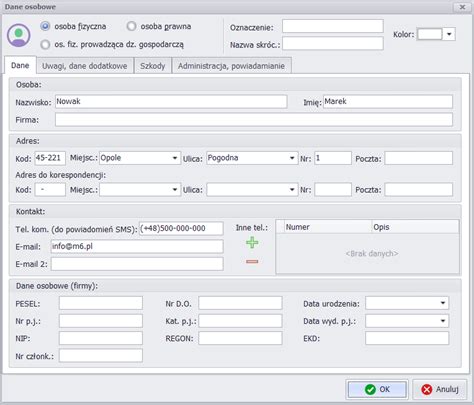This screenshot has height=405, width=474.
Task: Expand the Miejsc. Opole dropdown
Action: click(x=175, y=158)
